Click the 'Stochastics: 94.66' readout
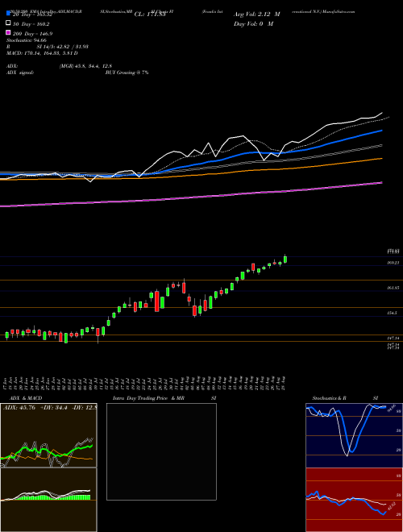This screenshot has height=532, width=403. [26, 40]
